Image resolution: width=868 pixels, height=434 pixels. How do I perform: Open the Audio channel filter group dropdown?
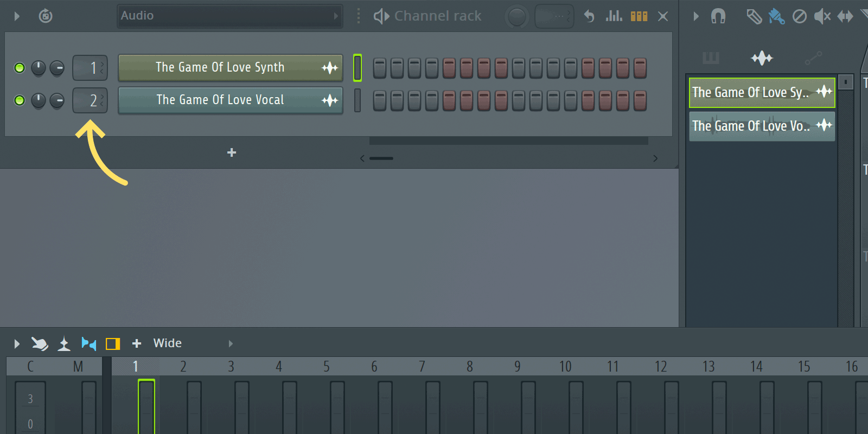click(x=230, y=16)
